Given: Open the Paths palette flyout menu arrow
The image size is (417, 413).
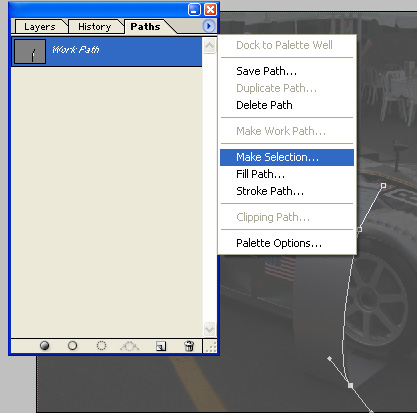Looking at the screenshot, I should (x=209, y=26).
